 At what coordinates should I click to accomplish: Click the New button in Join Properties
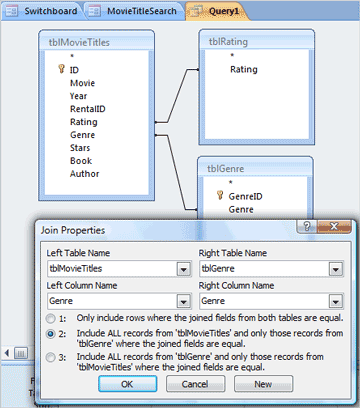(263, 384)
